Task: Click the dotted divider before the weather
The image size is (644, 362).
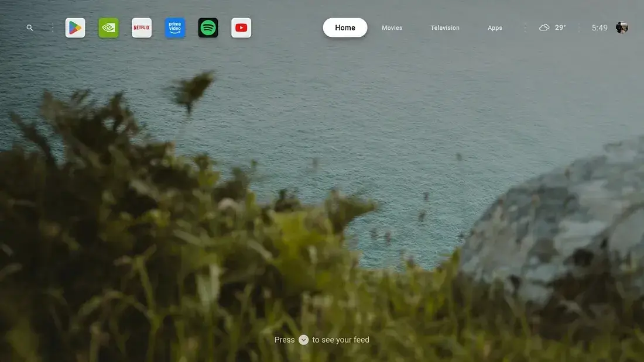Action: 525,27
